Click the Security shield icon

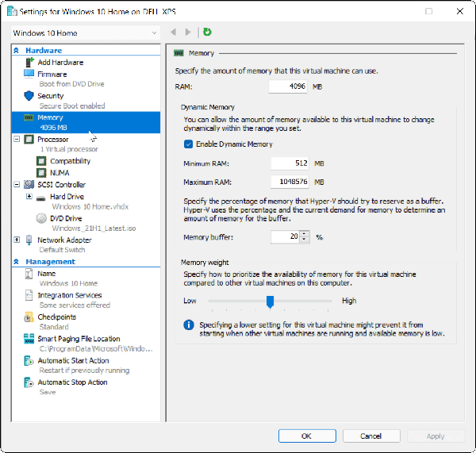(29, 96)
